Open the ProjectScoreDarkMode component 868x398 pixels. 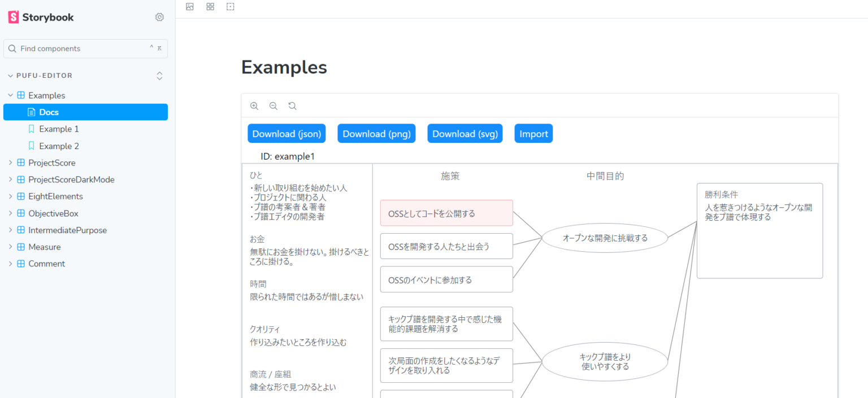[x=68, y=179]
